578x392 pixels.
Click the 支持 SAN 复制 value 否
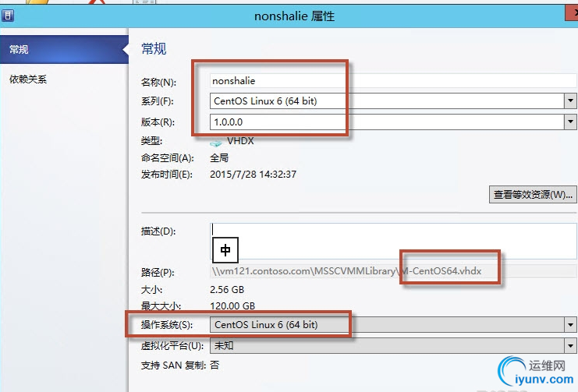(x=215, y=365)
